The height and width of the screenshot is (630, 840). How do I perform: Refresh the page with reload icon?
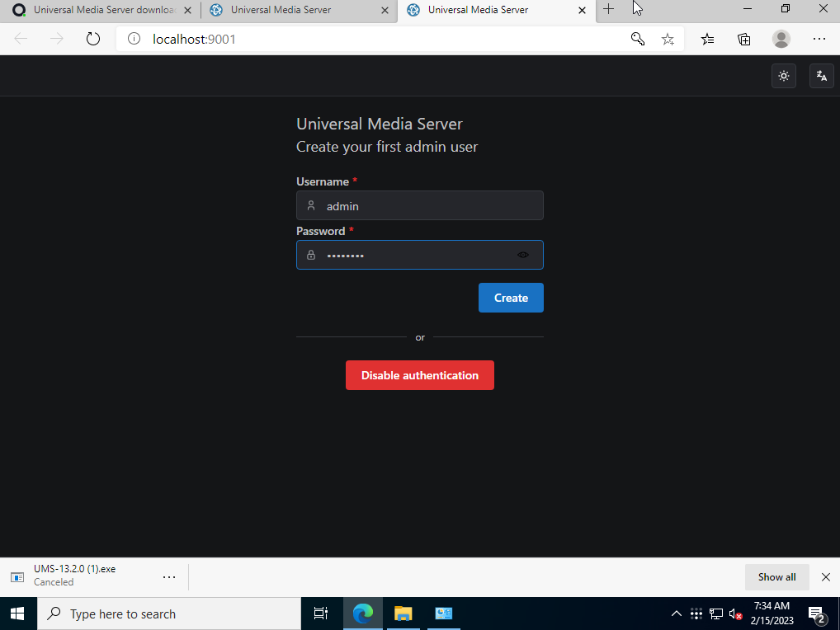coord(92,39)
